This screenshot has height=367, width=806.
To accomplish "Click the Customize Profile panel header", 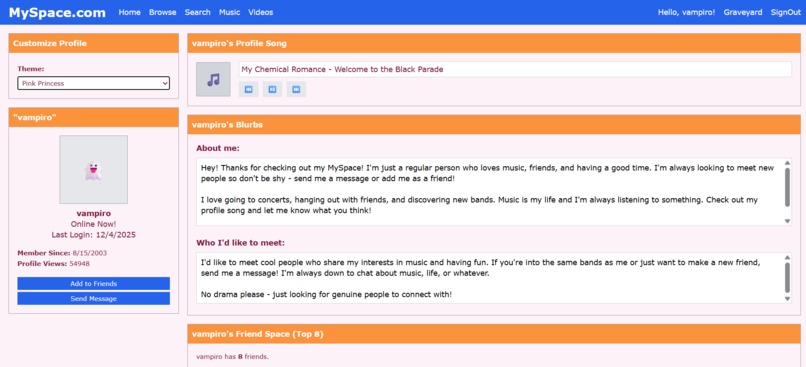I will coord(94,43).
